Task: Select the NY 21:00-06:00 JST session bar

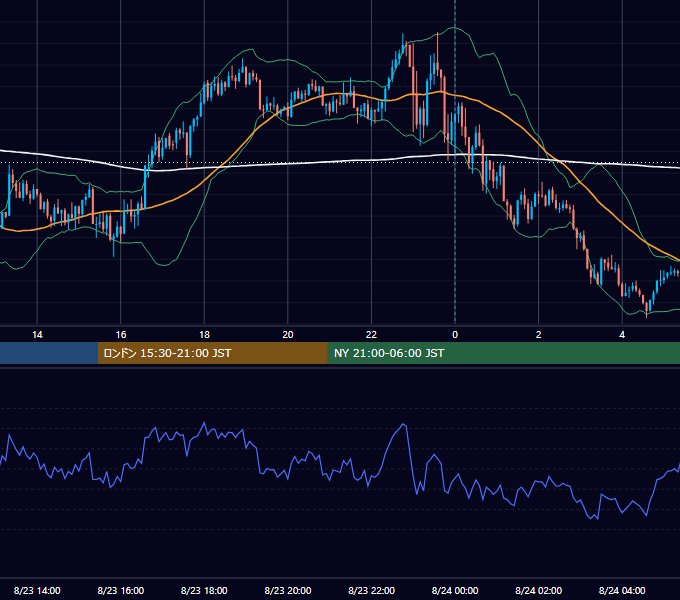Action: [x=503, y=353]
